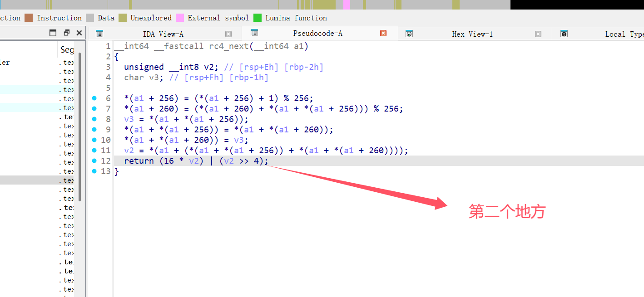Close the functions side panel

click(x=79, y=33)
